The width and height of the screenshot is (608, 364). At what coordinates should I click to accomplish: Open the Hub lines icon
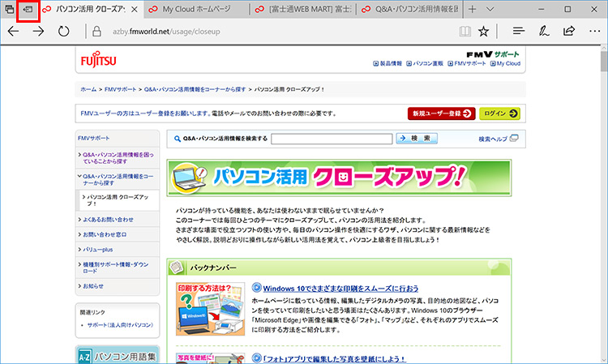click(x=519, y=32)
